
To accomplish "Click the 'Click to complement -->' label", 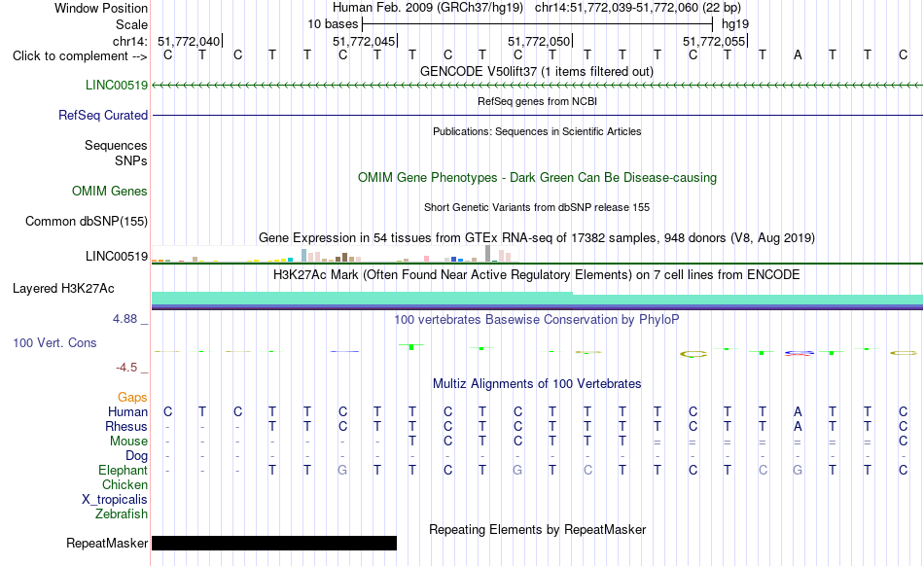I will (x=80, y=56).
